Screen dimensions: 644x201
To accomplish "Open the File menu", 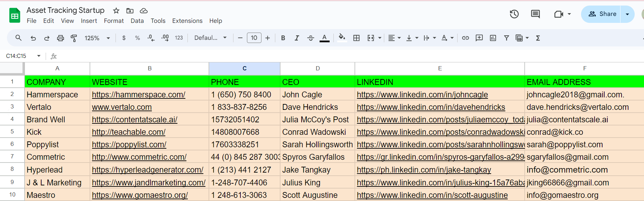I will (31, 21).
